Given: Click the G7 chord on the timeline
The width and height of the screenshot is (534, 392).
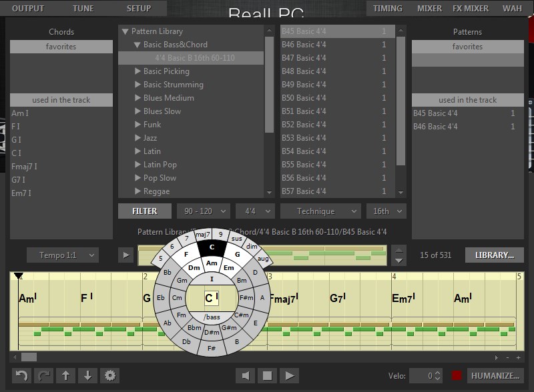Looking at the screenshot, I should coord(338,299).
